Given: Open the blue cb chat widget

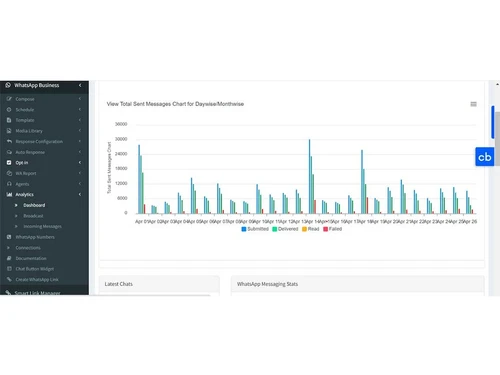Looking at the screenshot, I should click(484, 157).
